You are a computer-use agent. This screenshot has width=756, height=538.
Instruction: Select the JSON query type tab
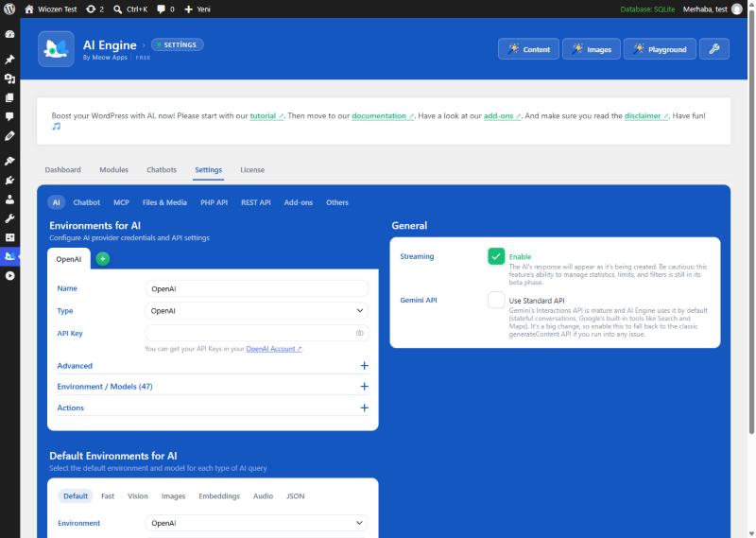tap(295, 496)
